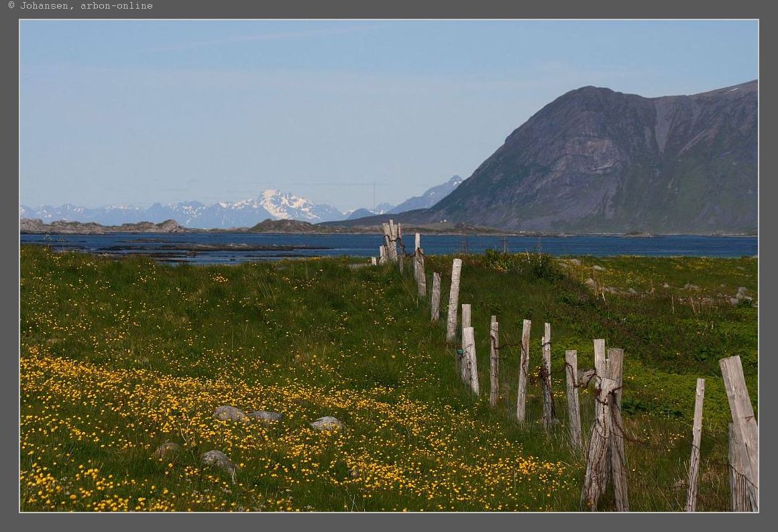The width and height of the screenshot is (778, 532).
Task: Click the thin leaning post near right edge
Action: coord(695,443)
